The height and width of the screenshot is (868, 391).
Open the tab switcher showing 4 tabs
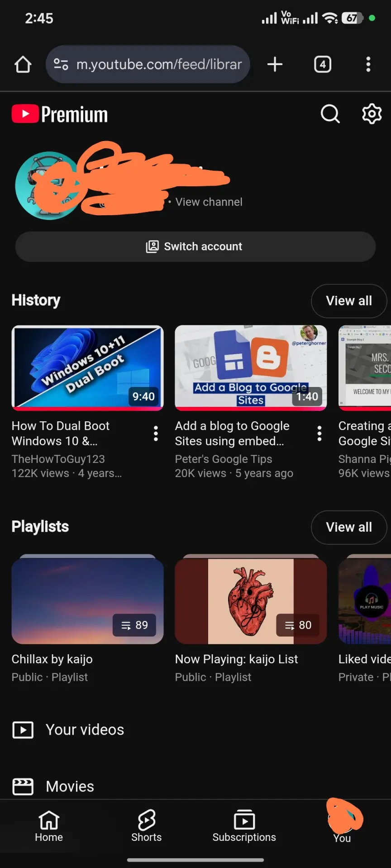323,64
